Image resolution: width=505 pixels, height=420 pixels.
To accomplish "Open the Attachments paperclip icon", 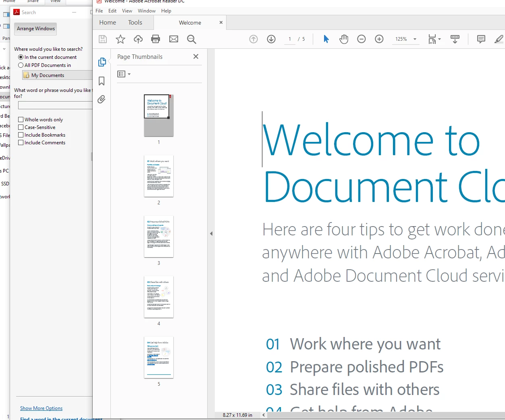I will 102,99.
